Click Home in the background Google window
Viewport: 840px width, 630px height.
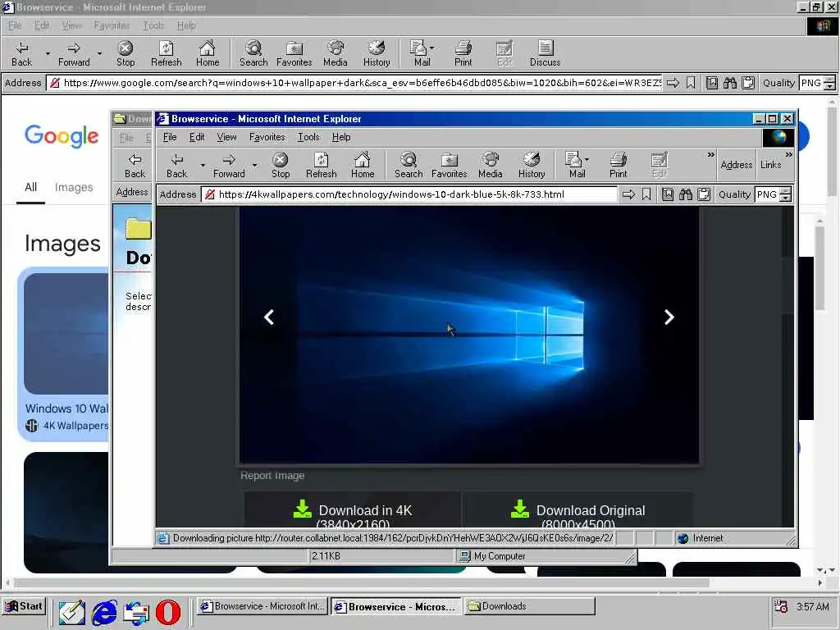(208, 53)
